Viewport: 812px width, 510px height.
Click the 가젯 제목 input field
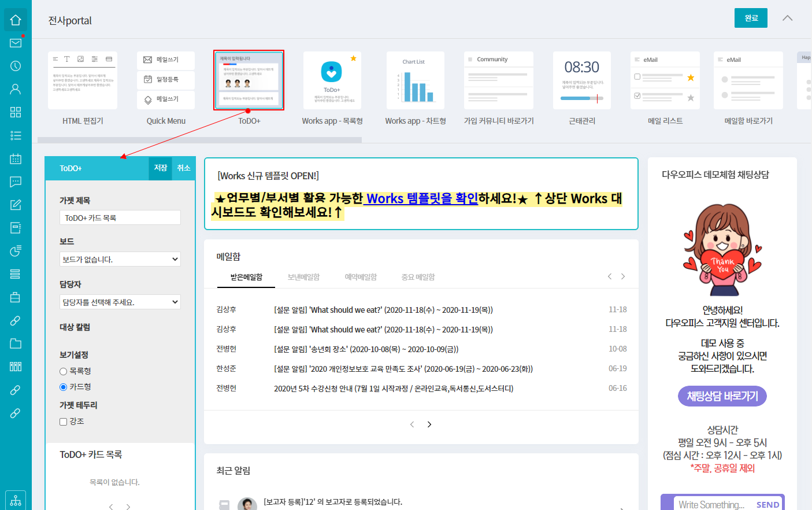120,217
